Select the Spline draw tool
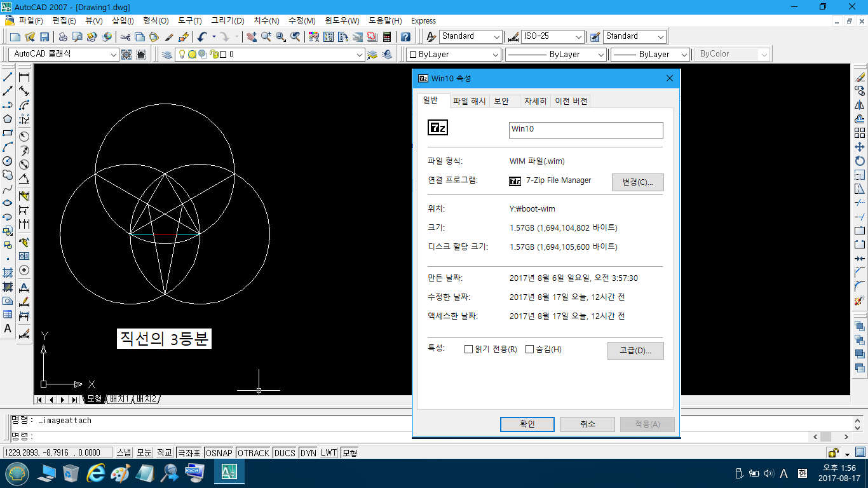868x488 pixels. [x=8, y=189]
